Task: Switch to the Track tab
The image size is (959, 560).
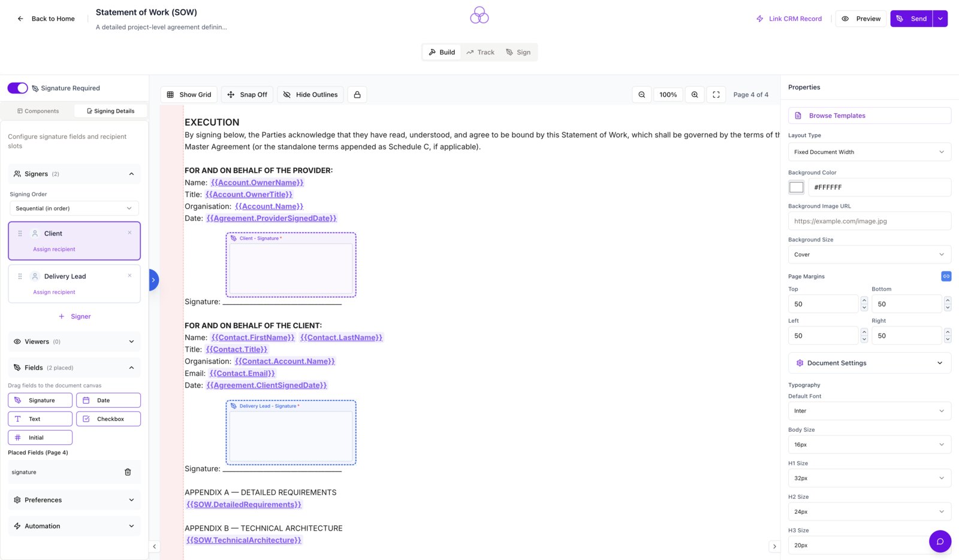Action: pyautogui.click(x=481, y=52)
